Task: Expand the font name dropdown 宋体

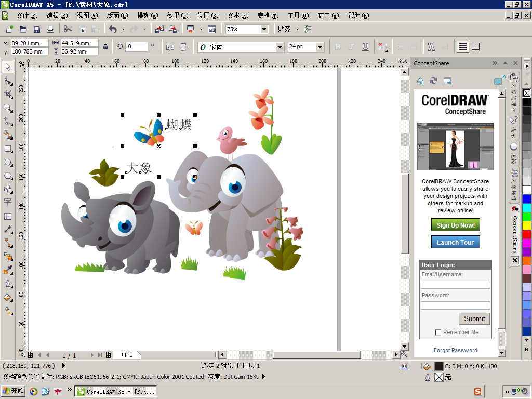Action: tap(280, 47)
